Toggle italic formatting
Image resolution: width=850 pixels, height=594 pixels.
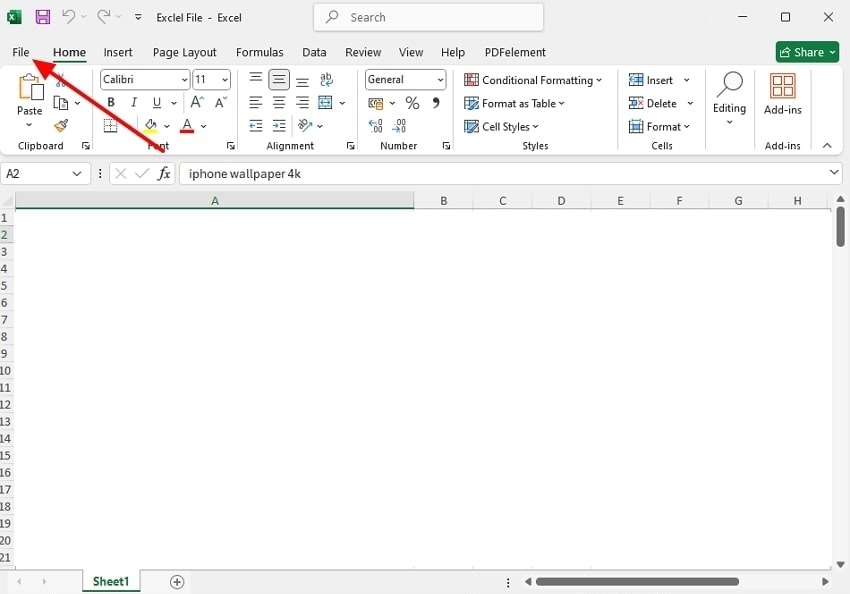[134, 102]
